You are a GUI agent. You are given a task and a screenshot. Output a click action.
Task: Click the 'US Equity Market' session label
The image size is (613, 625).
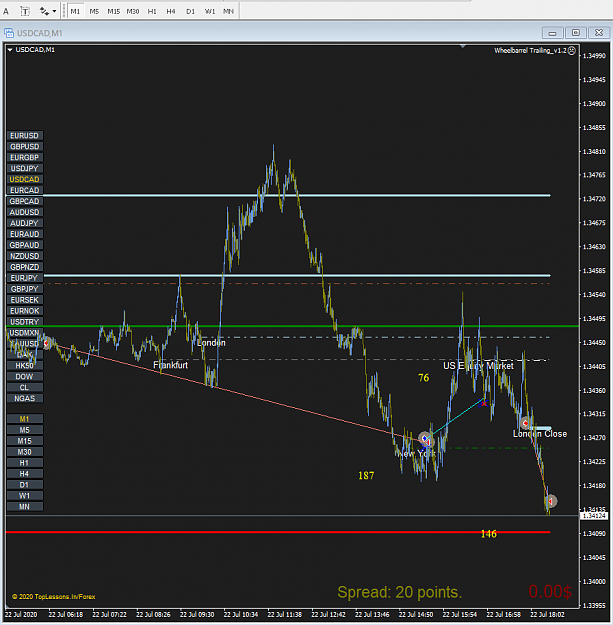click(x=478, y=366)
